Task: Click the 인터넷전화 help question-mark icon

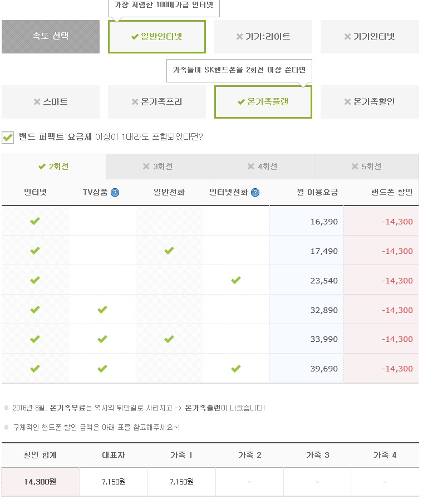Action: (255, 193)
